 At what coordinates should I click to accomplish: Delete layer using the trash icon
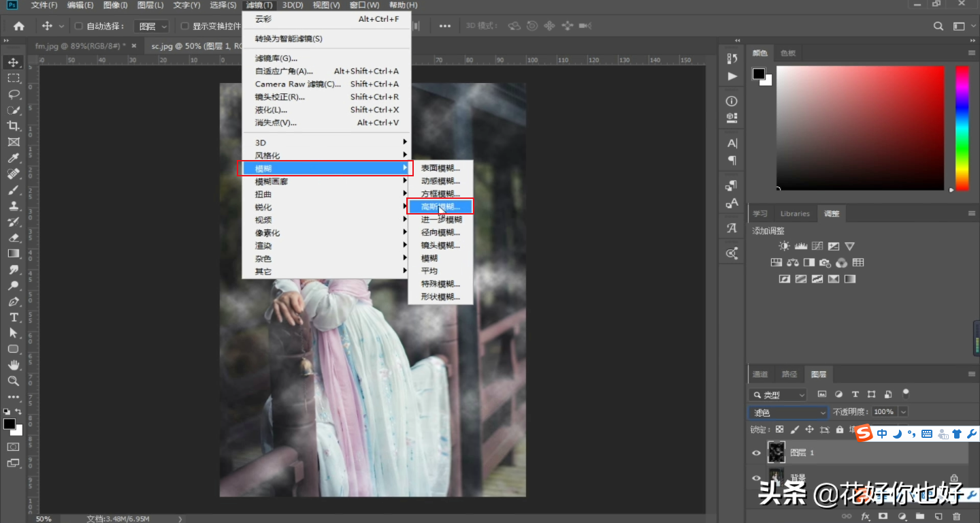(x=957, y=517)
